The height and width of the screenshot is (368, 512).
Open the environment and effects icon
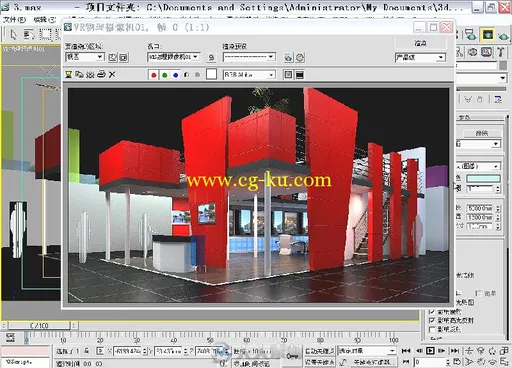[300, 57]
